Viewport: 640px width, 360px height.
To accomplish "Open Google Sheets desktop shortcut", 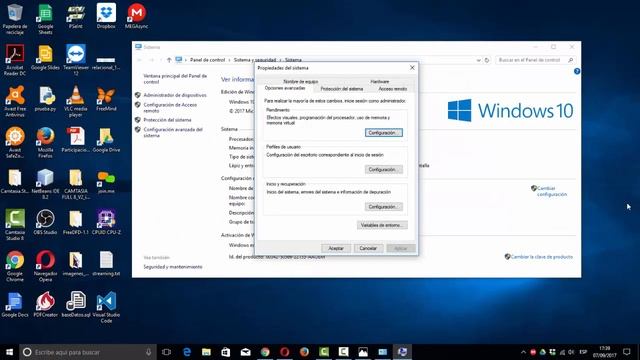I will click(x=45, y=18).
